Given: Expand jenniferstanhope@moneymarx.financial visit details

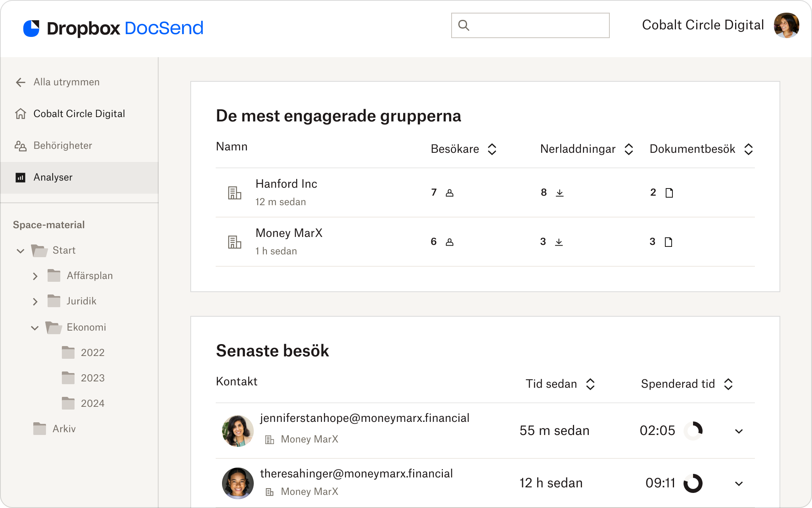Looking at the screenshot, I should coord(738,431).
